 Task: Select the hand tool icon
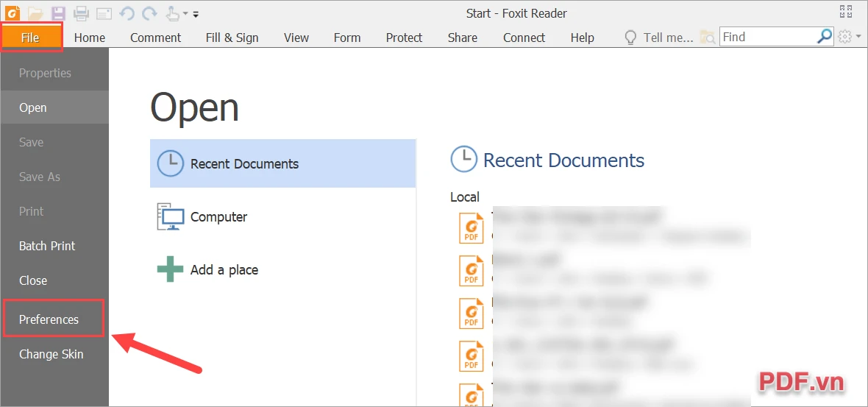(171, 13)
